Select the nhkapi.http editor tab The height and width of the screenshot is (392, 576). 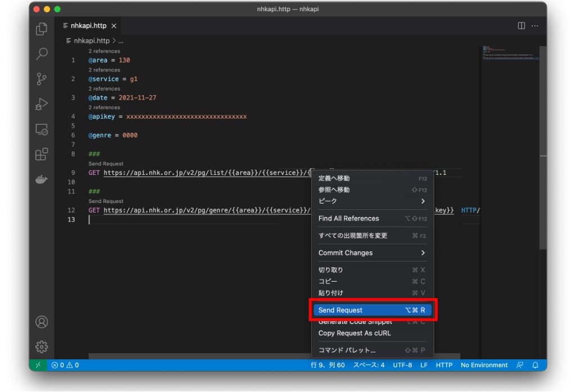88,26
